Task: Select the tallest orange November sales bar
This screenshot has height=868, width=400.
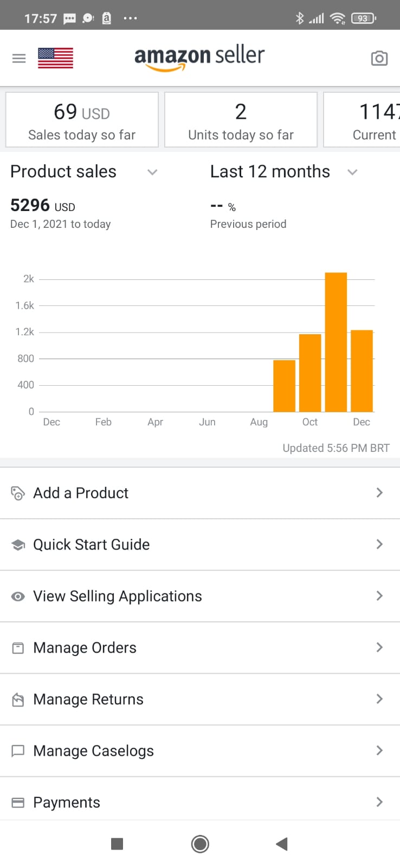Action: [x=336, y=342]
